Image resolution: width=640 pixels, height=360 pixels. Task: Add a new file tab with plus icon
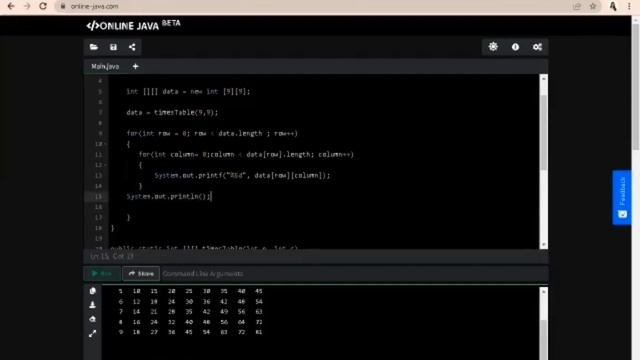point(136,66)
